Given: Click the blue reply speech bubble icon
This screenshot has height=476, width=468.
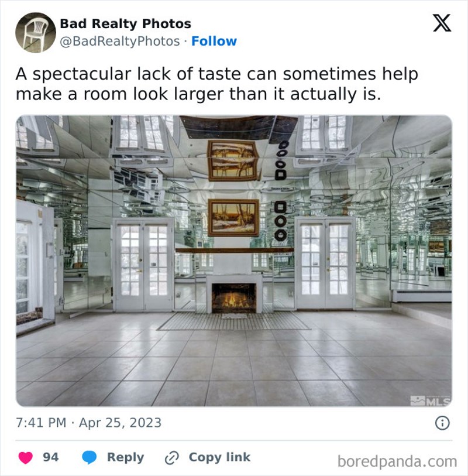Looking at the screenshot, I should point(90,457).
